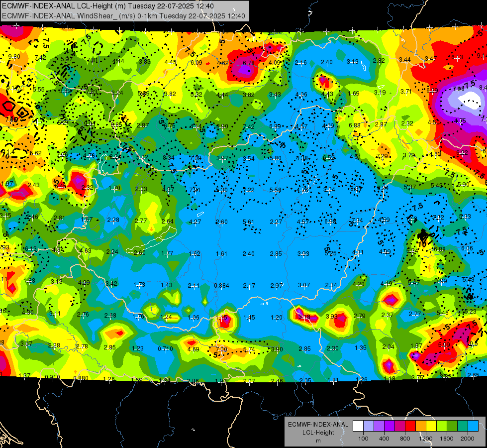Select the grid value 5.25
Image resolution: width=487 pixels, height=448 pixels.
[x=330, y=253]
